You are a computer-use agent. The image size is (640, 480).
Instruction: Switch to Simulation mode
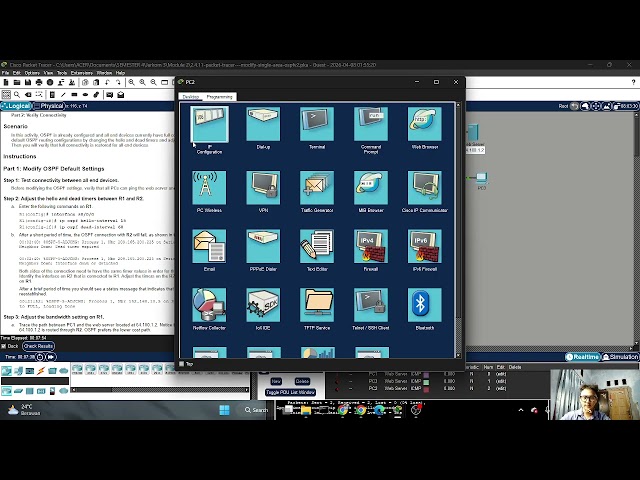[620, 357]
